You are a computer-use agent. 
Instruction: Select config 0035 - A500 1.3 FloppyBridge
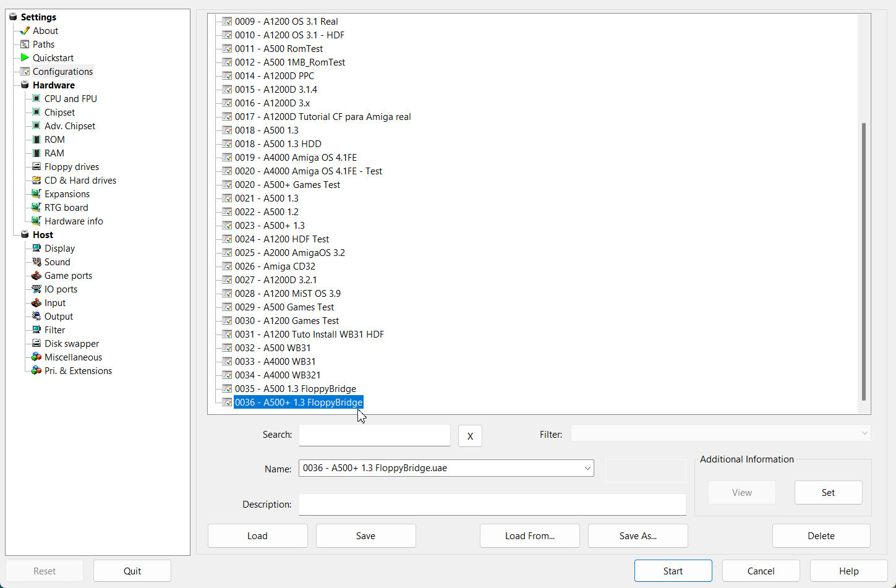click(296, 389)
